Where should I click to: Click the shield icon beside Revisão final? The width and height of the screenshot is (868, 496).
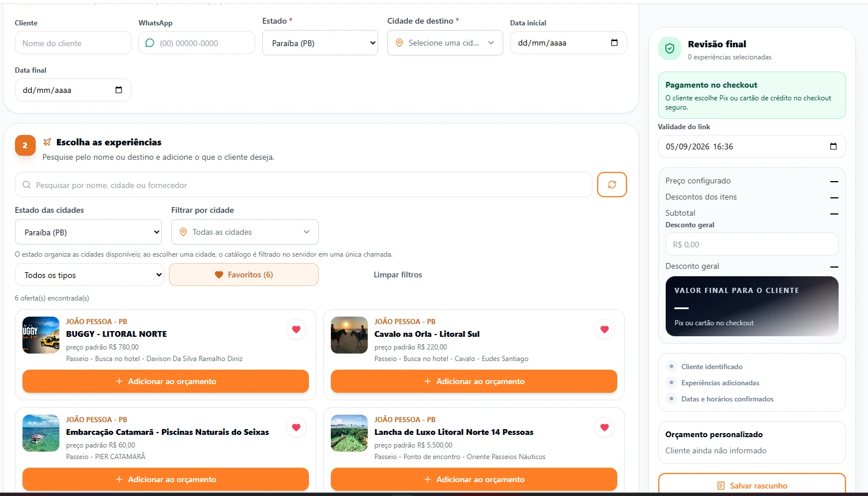pyautogui.click(x=670, y=49)
